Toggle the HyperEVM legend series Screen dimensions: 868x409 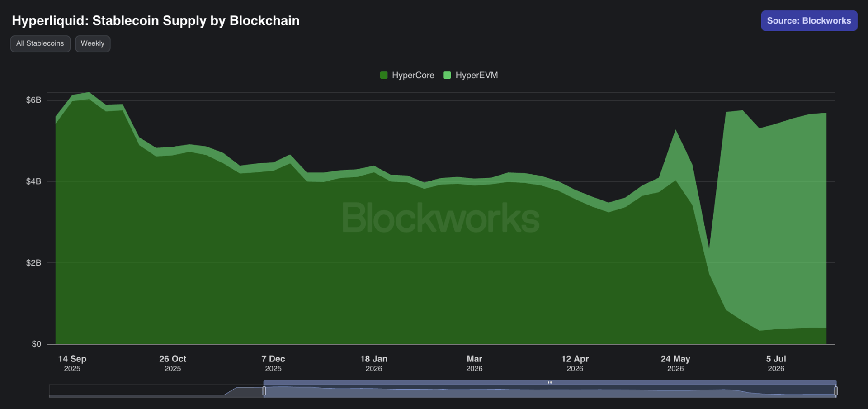[471, 75]
